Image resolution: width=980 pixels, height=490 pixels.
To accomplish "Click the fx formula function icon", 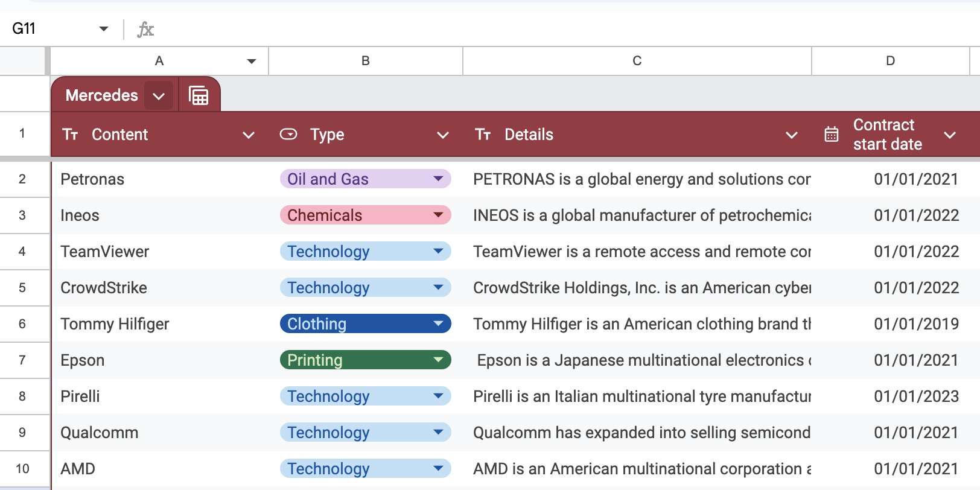I will point(145,29).
